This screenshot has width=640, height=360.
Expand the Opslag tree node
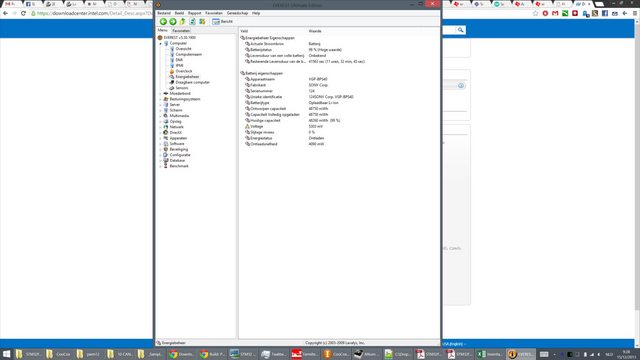click(x=160, y=122)
